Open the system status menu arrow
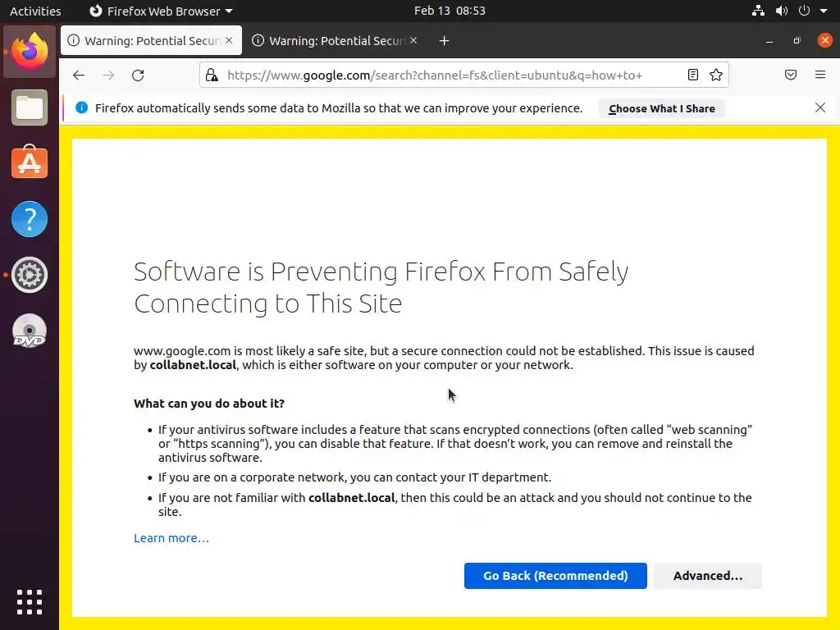840x630 pixels. tap(824, 11)
